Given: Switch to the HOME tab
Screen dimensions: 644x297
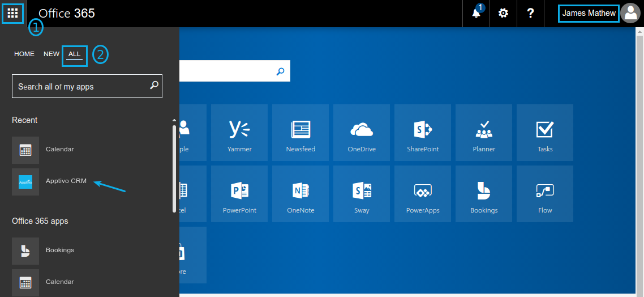Looking at the screenshot, I should 24,54.
